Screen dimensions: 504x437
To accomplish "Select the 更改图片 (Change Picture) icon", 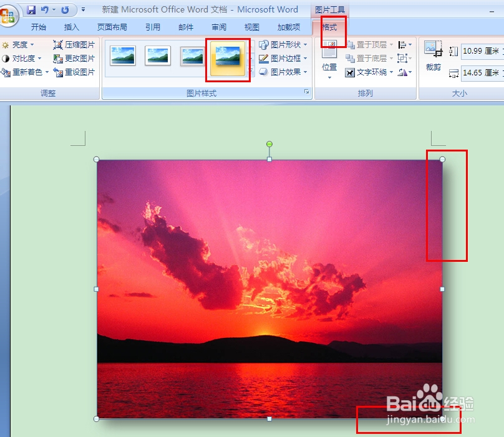I will (x=74, y=58).
